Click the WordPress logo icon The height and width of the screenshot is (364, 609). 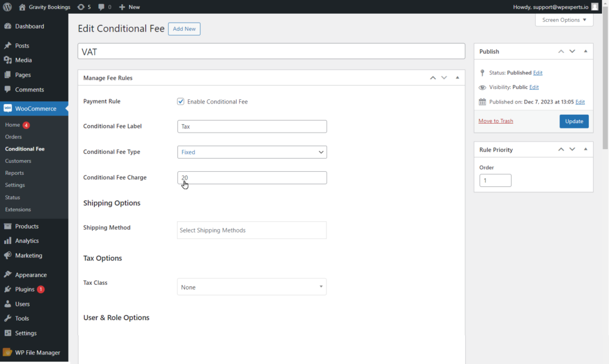7,7
